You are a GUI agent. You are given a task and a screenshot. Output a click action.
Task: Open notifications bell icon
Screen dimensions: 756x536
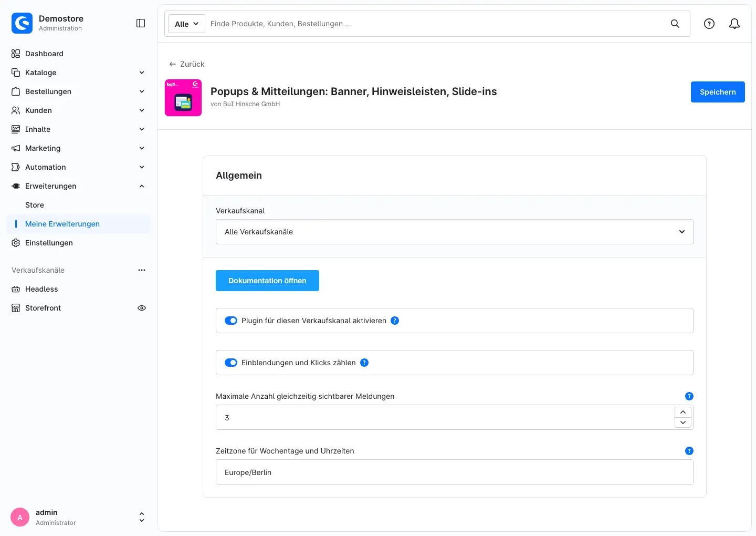coord(734,24)
